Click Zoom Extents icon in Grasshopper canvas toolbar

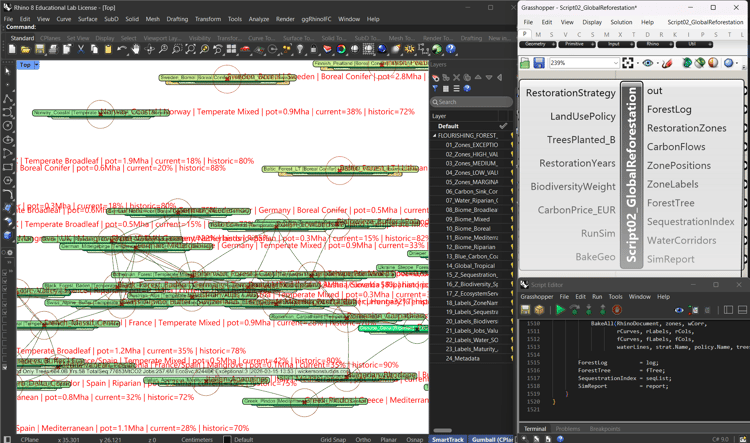[628, 63]
